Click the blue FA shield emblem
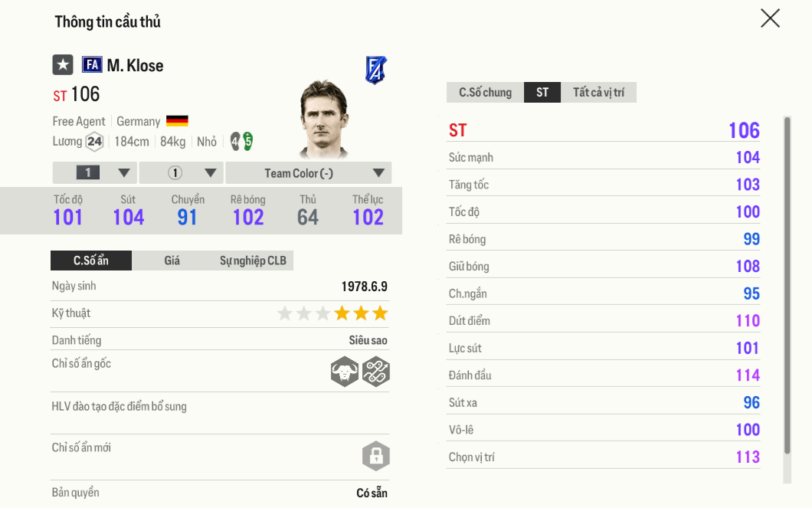Viewport: 812px width, 508px height. click(x=375, y=70)
